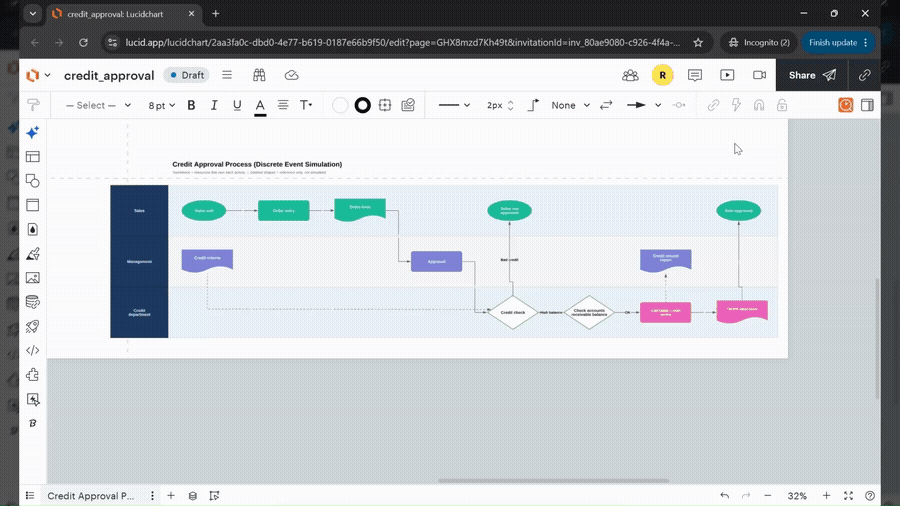
Task: Toggle bold text formatting
Action: [191, 105]
